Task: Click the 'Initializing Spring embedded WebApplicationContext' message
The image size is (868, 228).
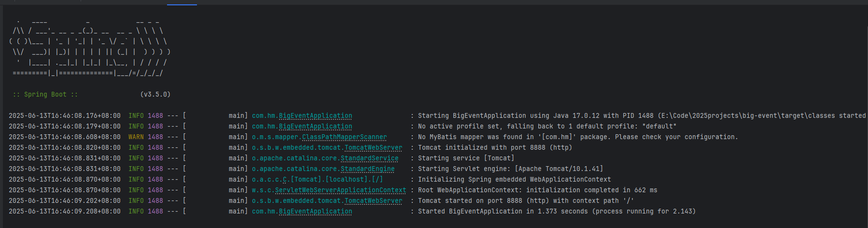Action: [514, 180]
